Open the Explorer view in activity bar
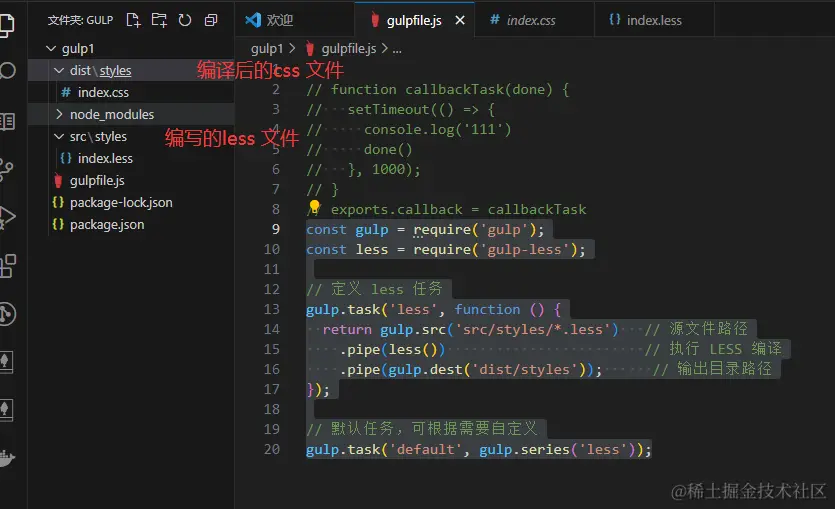The height and width of the screenshot is (509, 835). coord(7,24)
